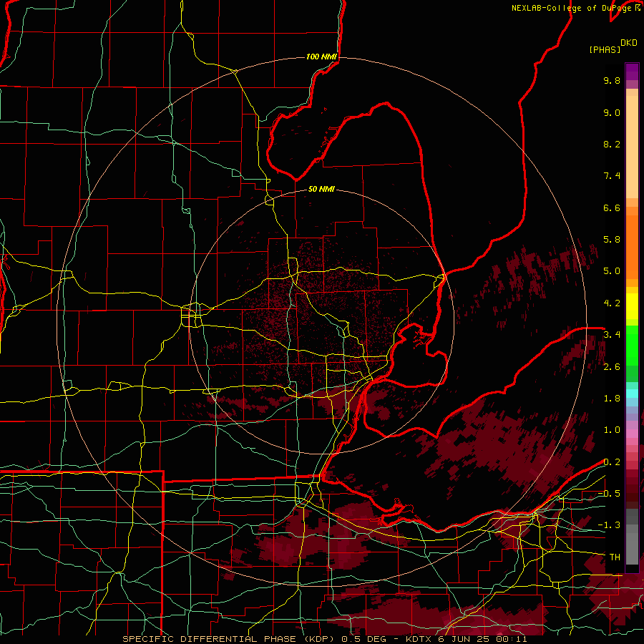Screen dimensions: 644x644
Task: Click the 9.0 scale label
Action: point(612,112)
